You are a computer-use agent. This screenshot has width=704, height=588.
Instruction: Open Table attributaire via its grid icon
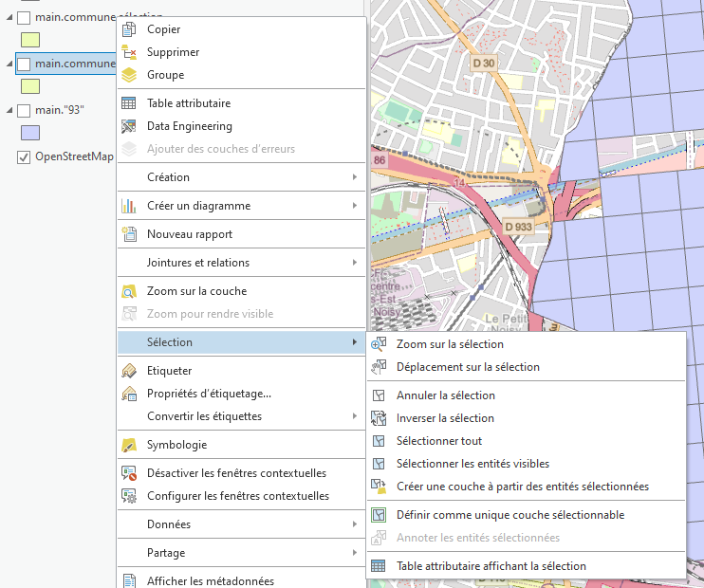(x=129, y=103)
